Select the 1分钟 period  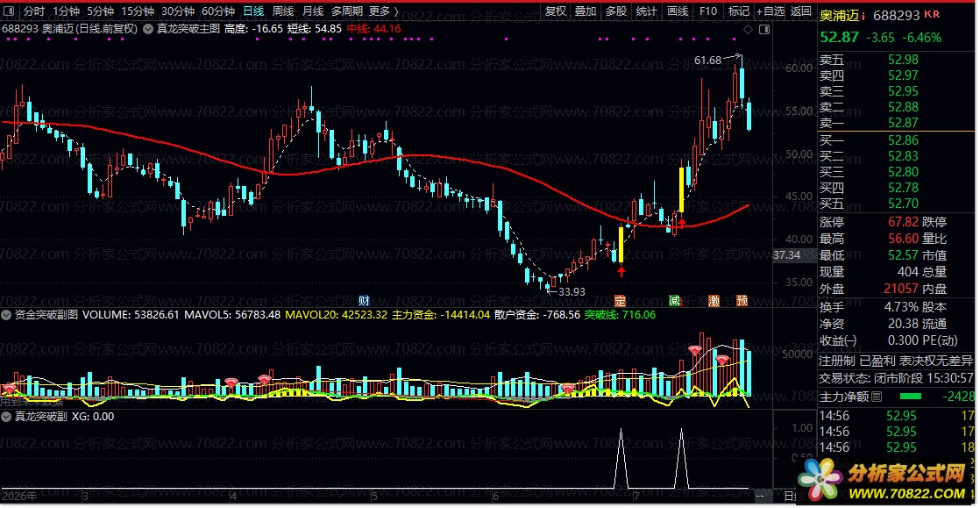tap(65, 11)
